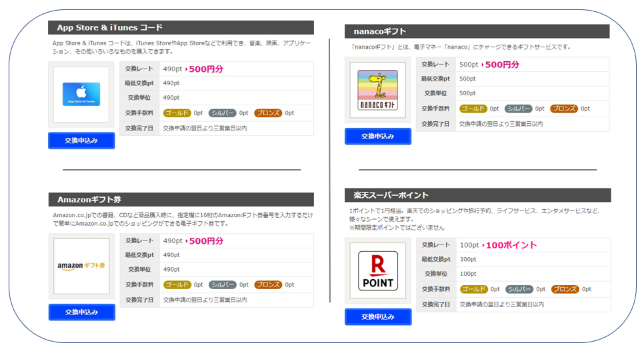The height and width of the screenshot is (349, 644).
Task: Click the Silver badge in nanaco fee row
Action: (518, 109)
